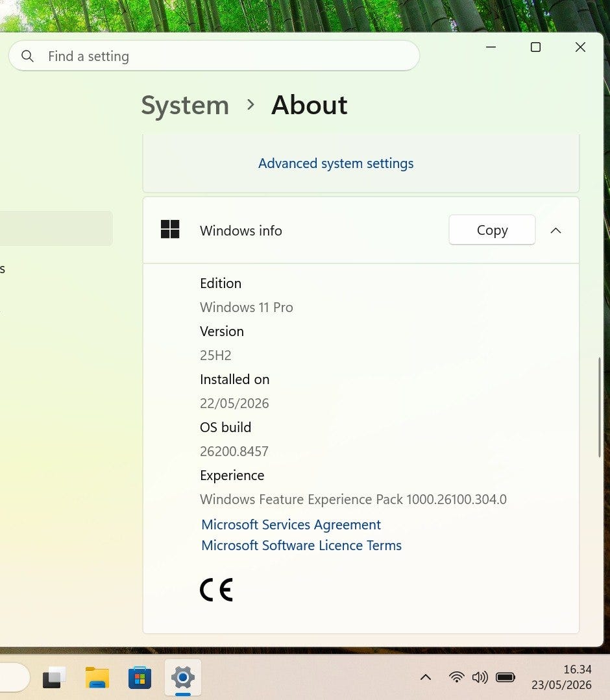Open Wi-Fi network status in the tray
The width and height of the screenshot is (610, 700).
(x=456, y=677)
